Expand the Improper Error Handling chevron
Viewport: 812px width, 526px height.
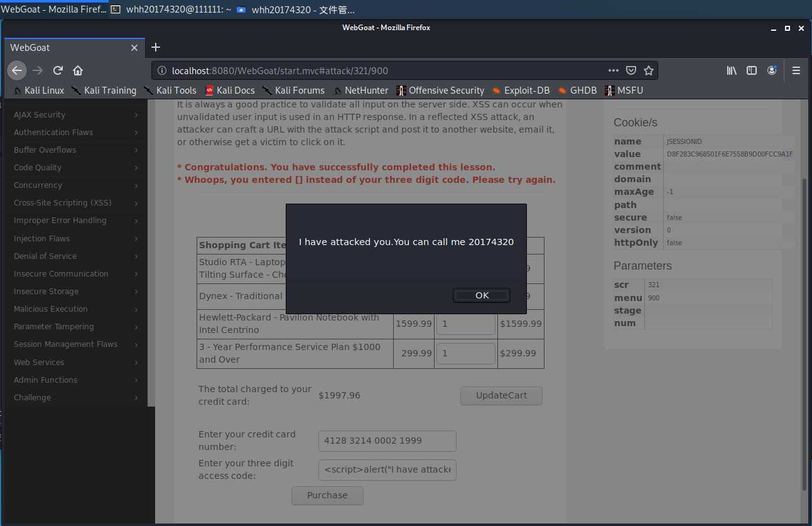[136, 221]
